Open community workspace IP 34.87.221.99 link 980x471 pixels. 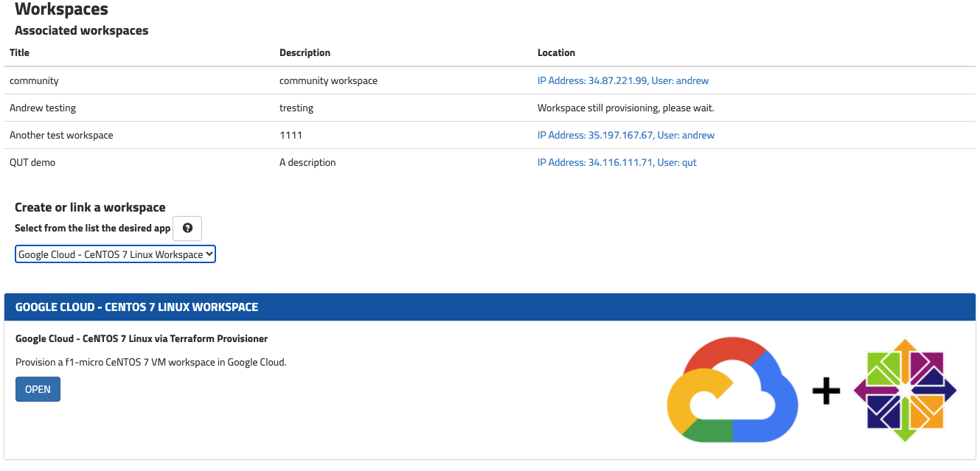point(623,80)
